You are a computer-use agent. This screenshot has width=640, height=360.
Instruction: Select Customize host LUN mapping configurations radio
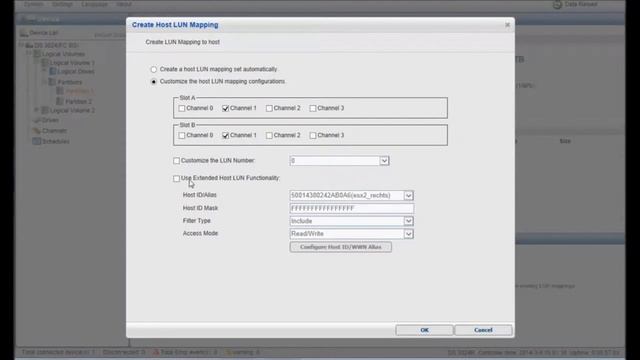[x=153, y=82]
